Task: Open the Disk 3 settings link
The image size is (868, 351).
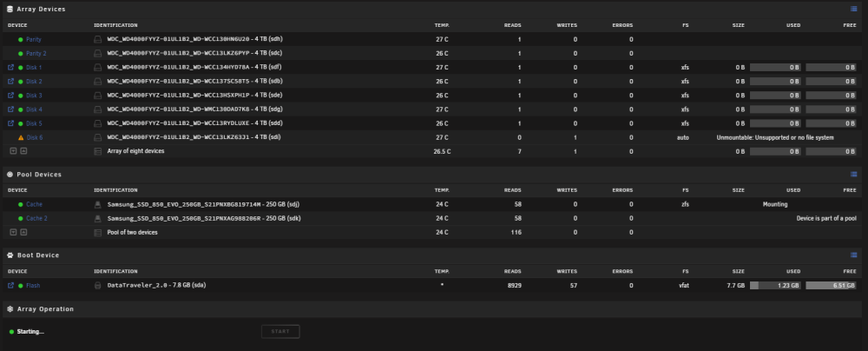Action: [34, 96]
